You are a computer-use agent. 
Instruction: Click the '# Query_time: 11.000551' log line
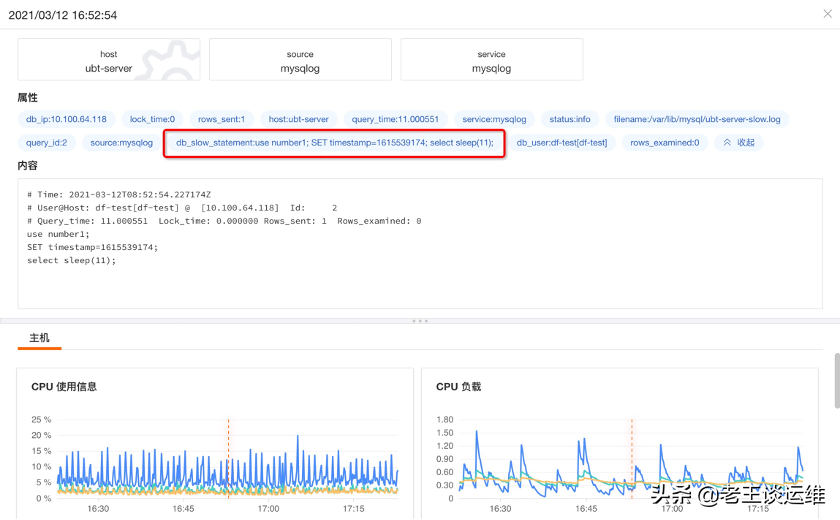coord(224,221)
